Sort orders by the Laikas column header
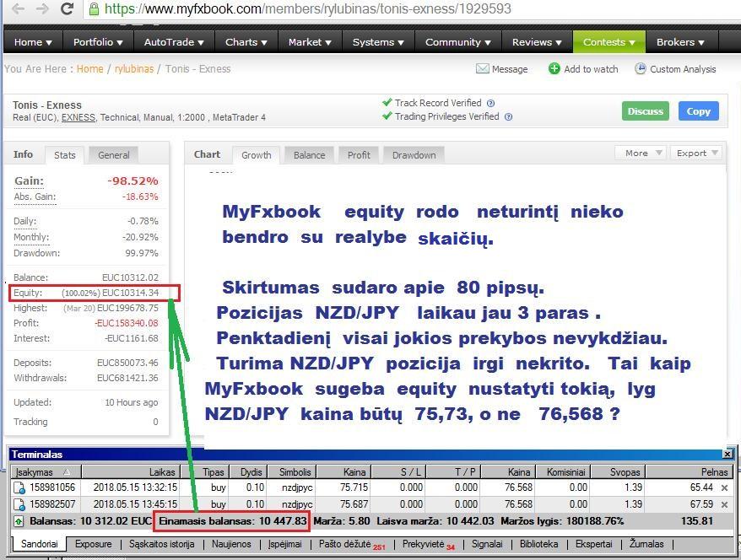This screenshot has height=560, width=741. [x=129, y=471]
